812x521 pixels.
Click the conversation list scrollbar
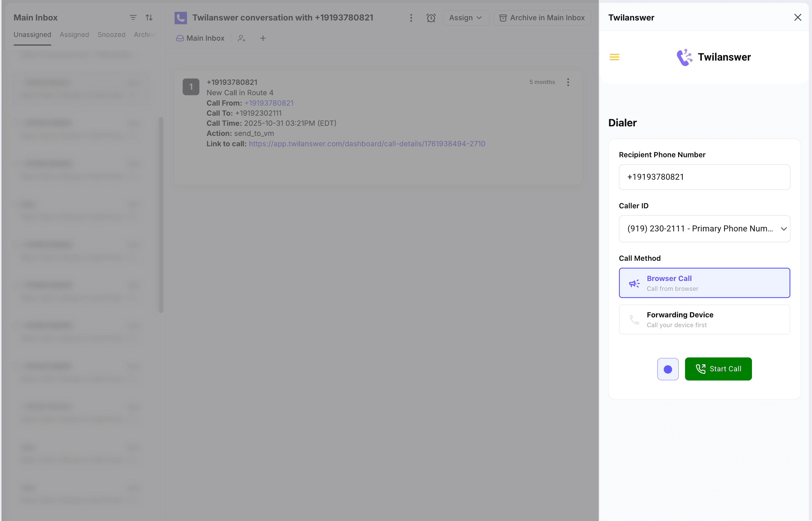(x=161, y=215)
